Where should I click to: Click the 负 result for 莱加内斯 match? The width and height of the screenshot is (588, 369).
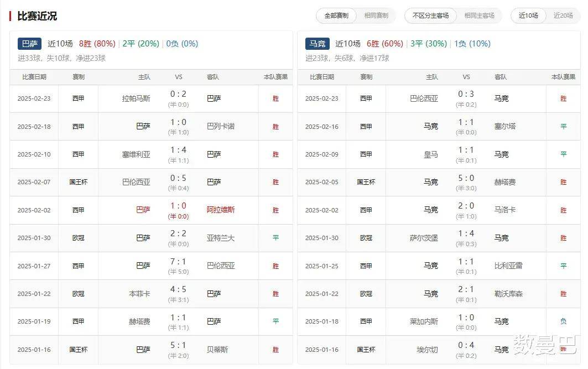[563, 322]
